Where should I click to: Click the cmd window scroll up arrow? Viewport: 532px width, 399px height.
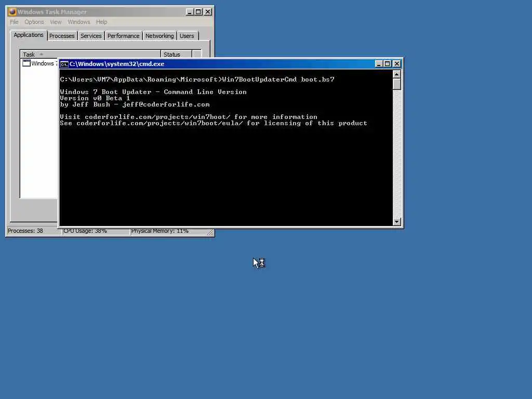(x=396, y=74)
